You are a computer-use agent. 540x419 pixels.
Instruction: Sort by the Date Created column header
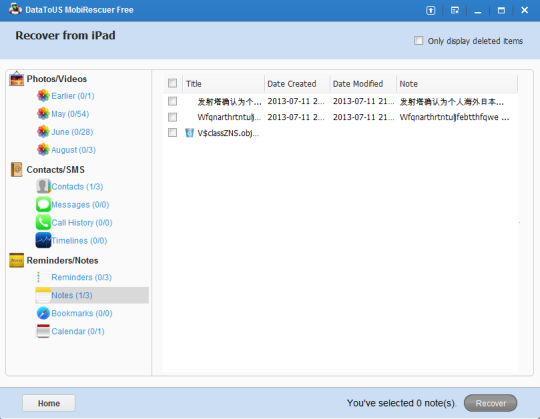coord(297,84)
